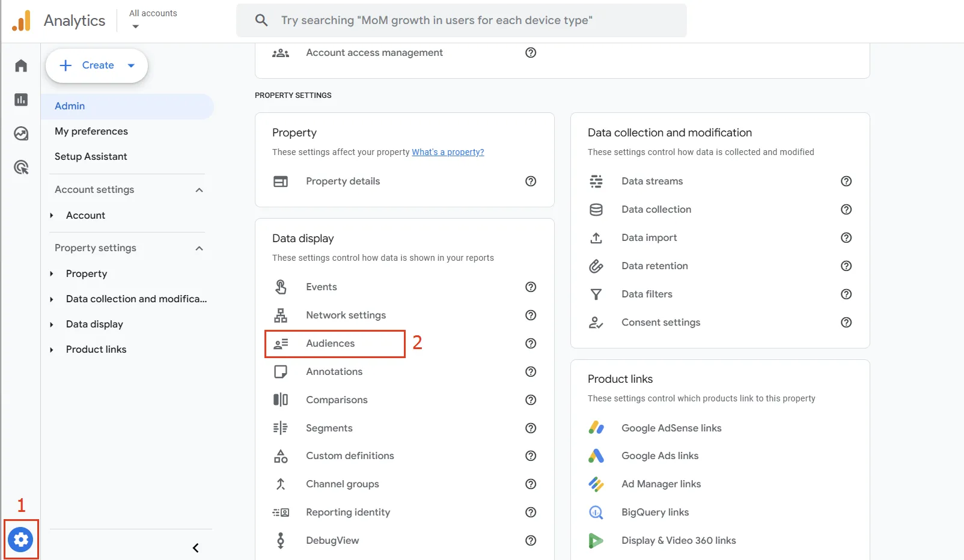Select Setup Assistant in navigation
The width and height of the screenshot is (964, 560).
point(91,157)
